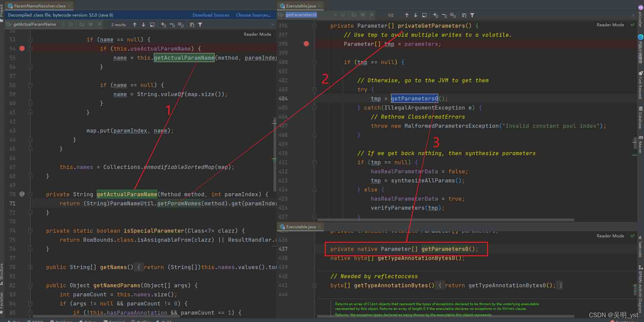Collapse isSpecialParameter method at line 74
This screenshot has height=322, width=644.
pos(30,231)
